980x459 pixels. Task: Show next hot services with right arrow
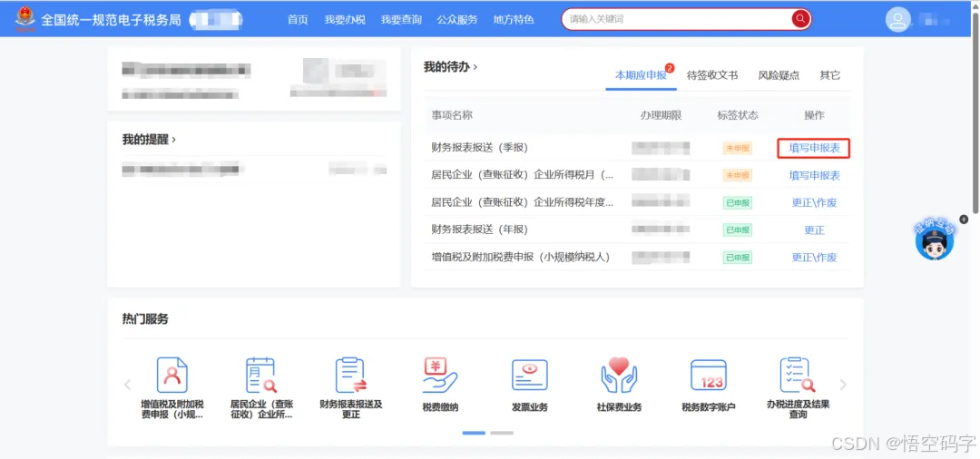[843, 385]
